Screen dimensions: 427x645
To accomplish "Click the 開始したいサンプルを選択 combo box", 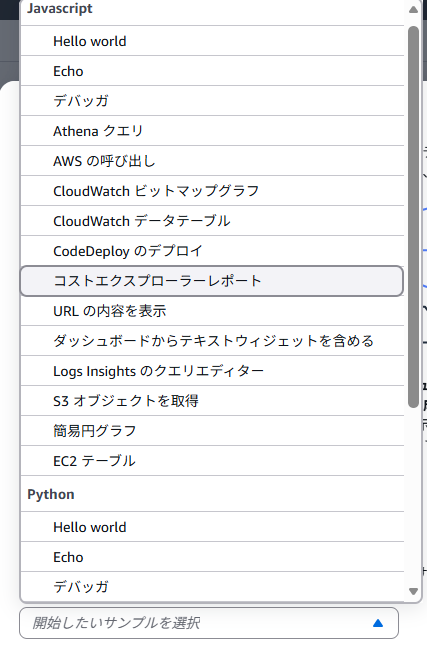I will click(x=209, y=623).
